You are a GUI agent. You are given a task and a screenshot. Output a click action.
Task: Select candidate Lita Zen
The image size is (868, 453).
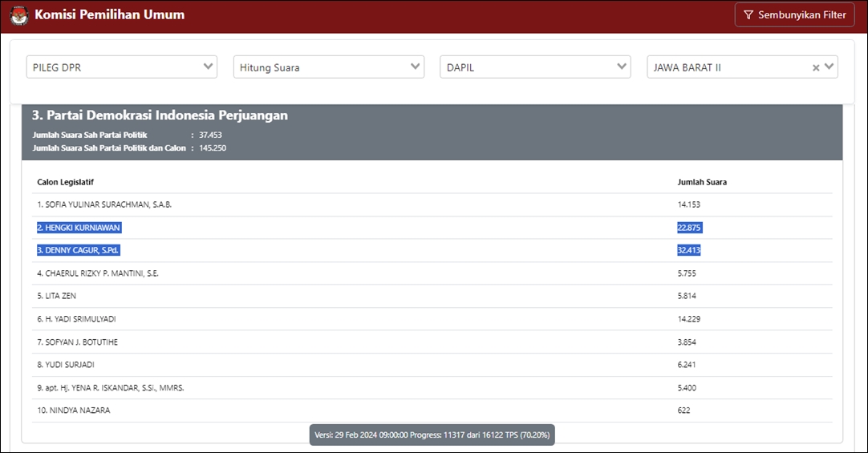tap(56, 296)
